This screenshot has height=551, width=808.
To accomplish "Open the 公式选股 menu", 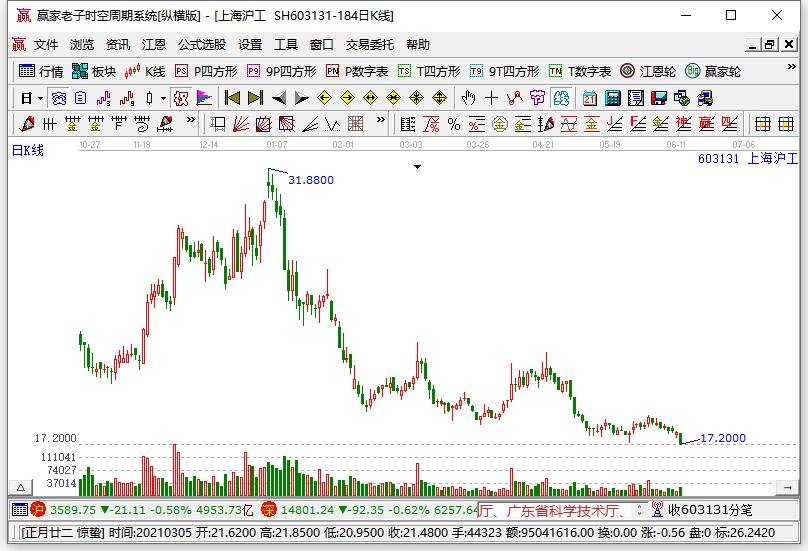I will tap(202, 45).
